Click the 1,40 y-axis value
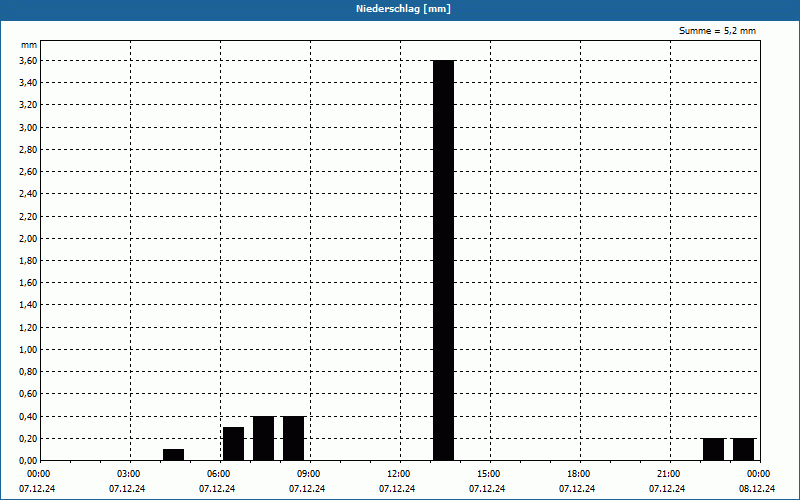 coord(28,305)
